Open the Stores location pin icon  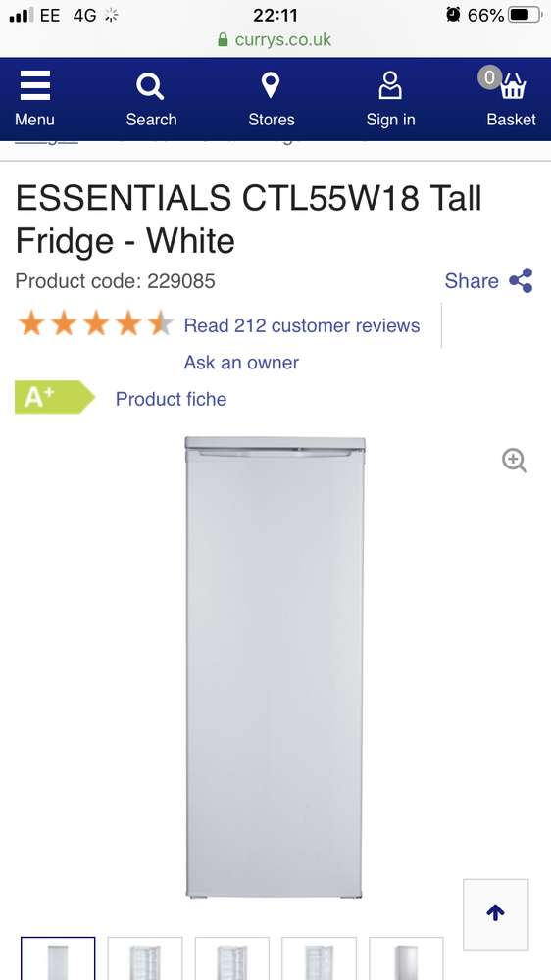[271, 85]
